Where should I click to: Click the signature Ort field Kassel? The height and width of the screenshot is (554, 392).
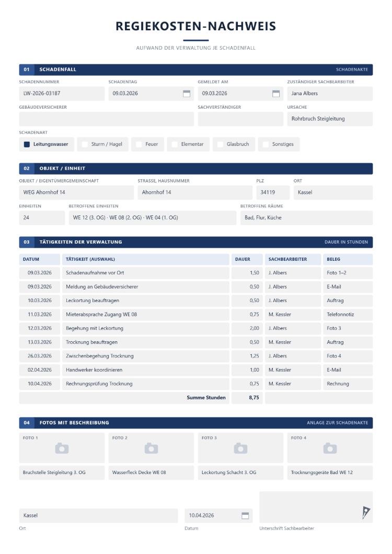click(x=98, y=516)
